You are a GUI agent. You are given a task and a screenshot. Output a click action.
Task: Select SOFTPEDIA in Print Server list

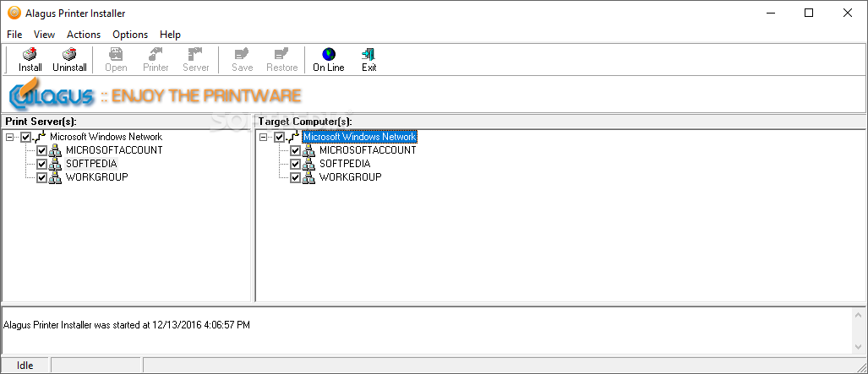coord(91,164)
